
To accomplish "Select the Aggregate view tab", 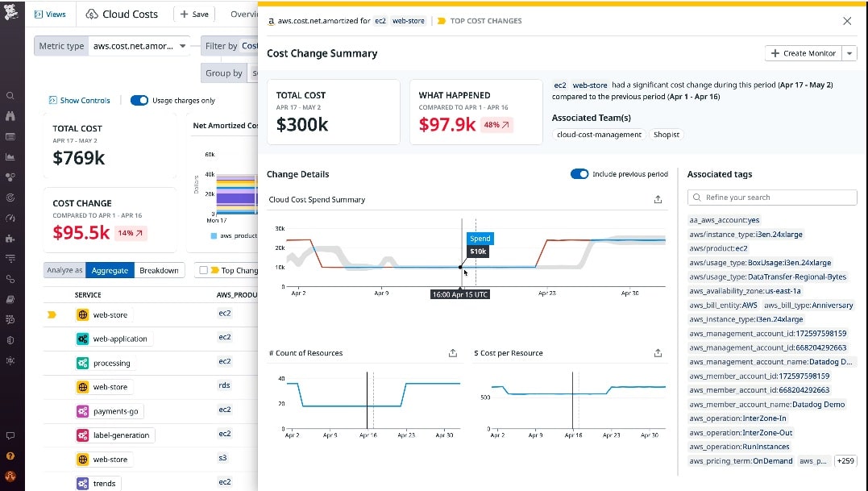I will (110, 270).
